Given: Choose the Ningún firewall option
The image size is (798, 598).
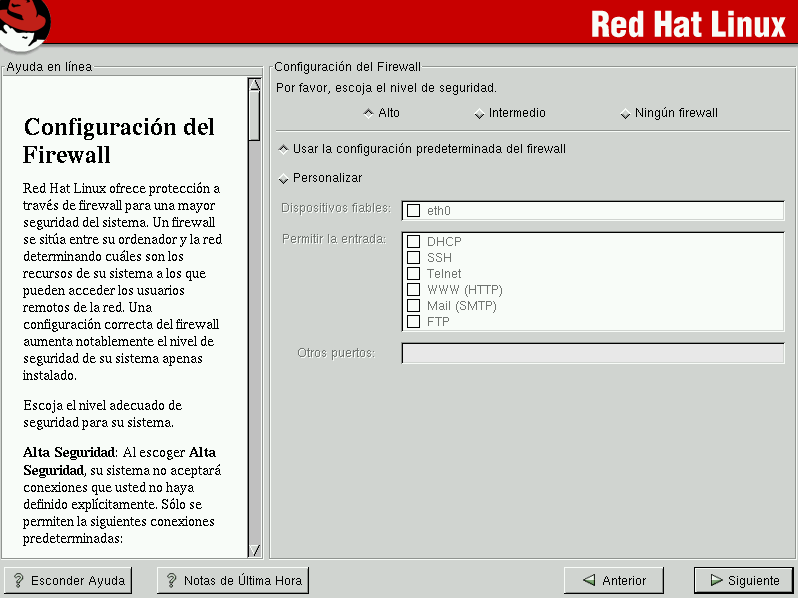Looking at the screenshot, I should [x=626, y=113].
